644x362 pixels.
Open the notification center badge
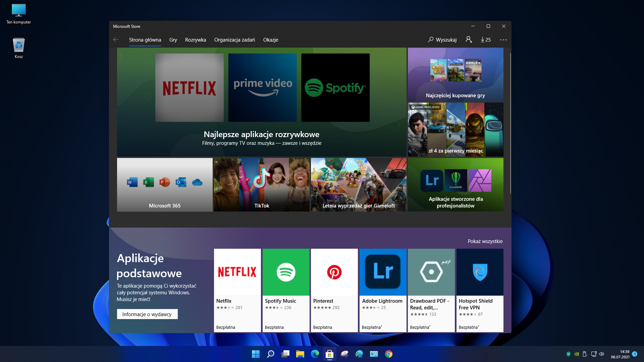point(635,354)
